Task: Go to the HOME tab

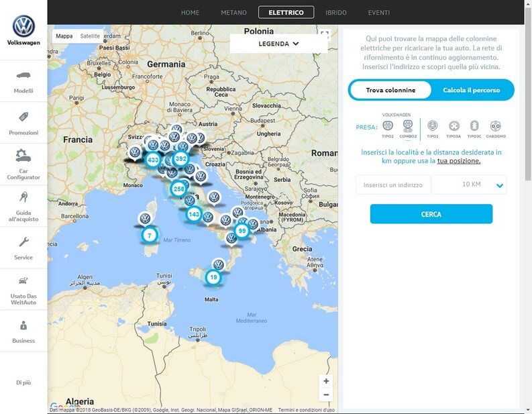Action: 191,13
